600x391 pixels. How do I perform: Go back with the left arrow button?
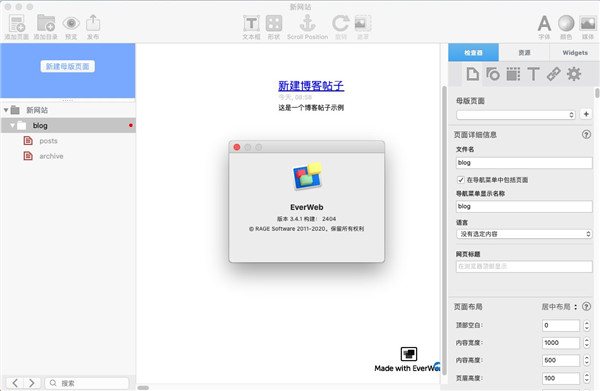coord(15,383)
